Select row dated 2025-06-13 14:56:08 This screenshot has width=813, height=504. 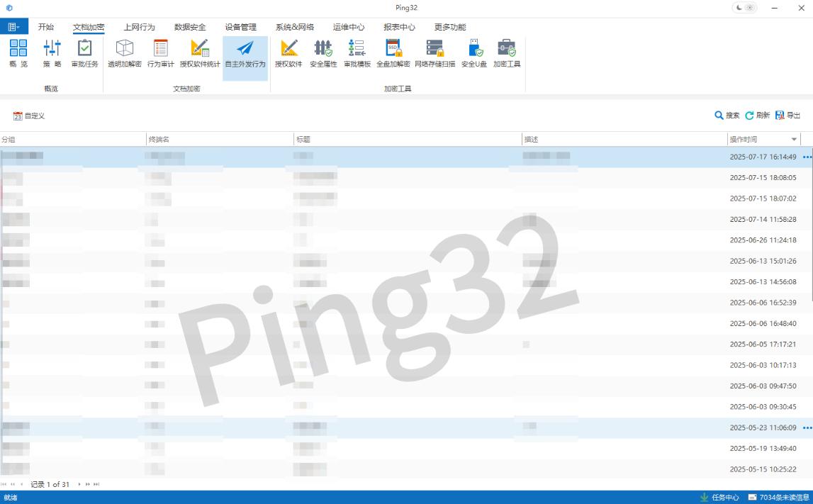(407, 282)
